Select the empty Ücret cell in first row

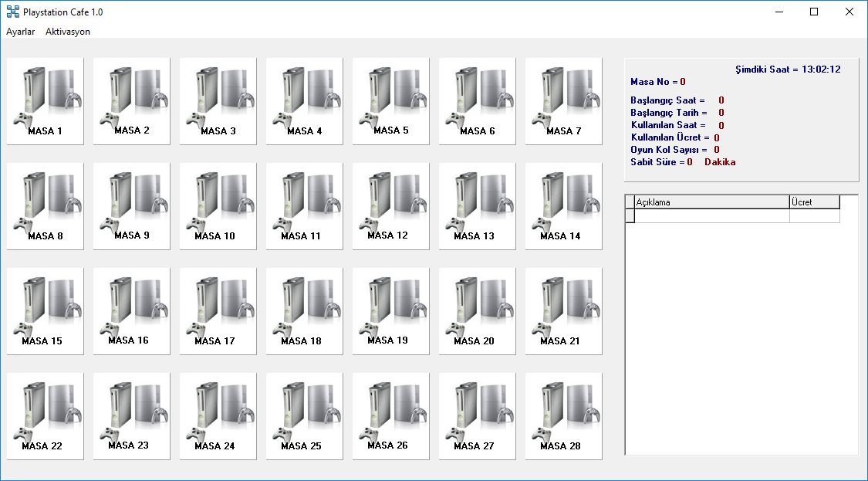point(814,216)
